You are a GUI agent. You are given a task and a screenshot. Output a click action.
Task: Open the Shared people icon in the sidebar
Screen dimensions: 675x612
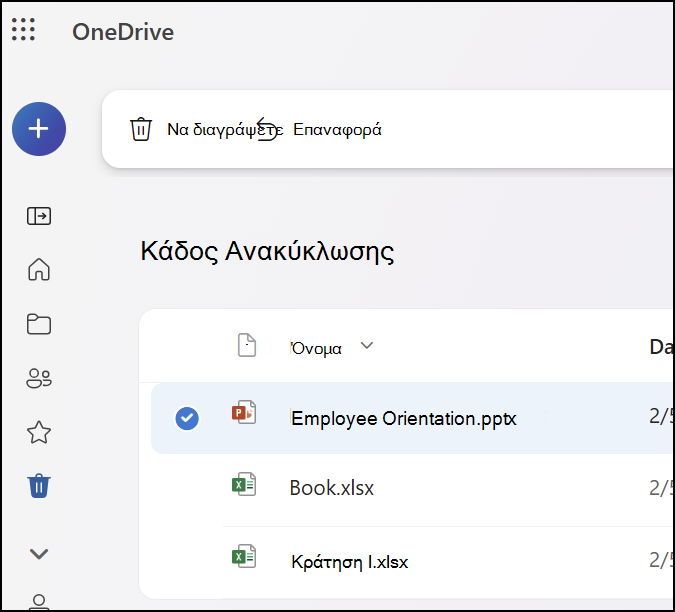click(x=39, y=379)
